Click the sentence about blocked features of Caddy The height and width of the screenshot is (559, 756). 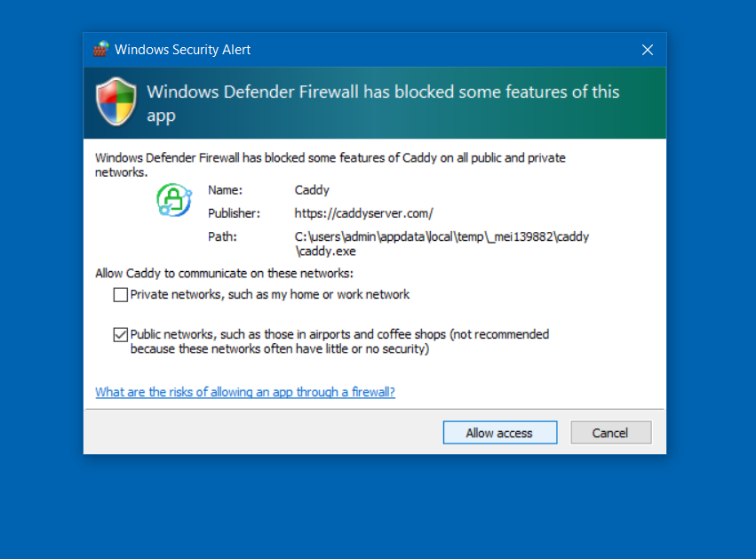click(330, 165)
